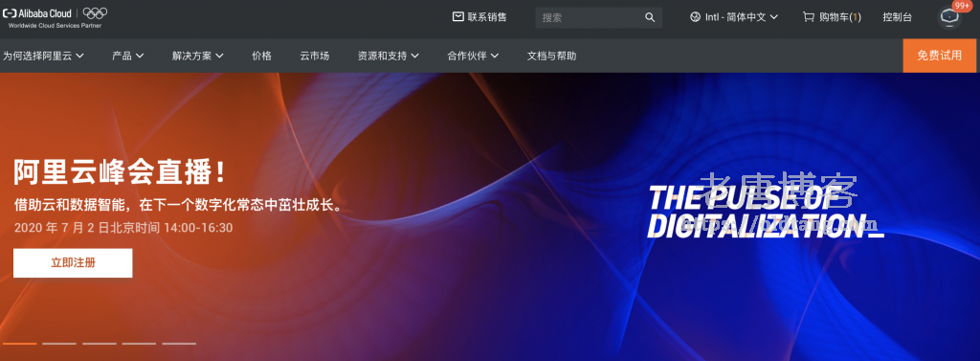Open the 价格 pricing menu item
The height and width of the screenshot is (361, 980).
pyautogui.click(x=262, y=56)
